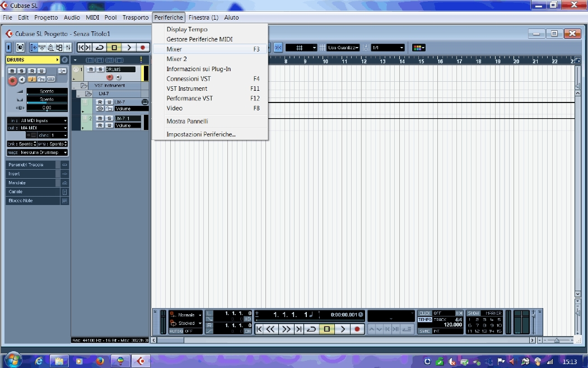Toggle musical timebase note button
The image size is (588, 368).
[x=32, y=80]
